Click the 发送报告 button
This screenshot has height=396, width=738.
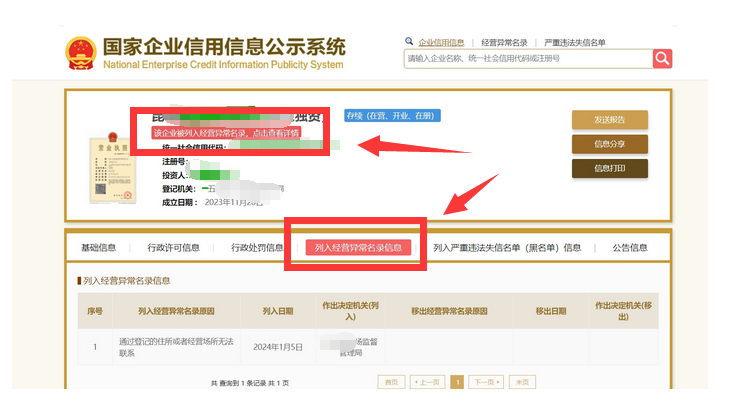(x=610, y=120)
